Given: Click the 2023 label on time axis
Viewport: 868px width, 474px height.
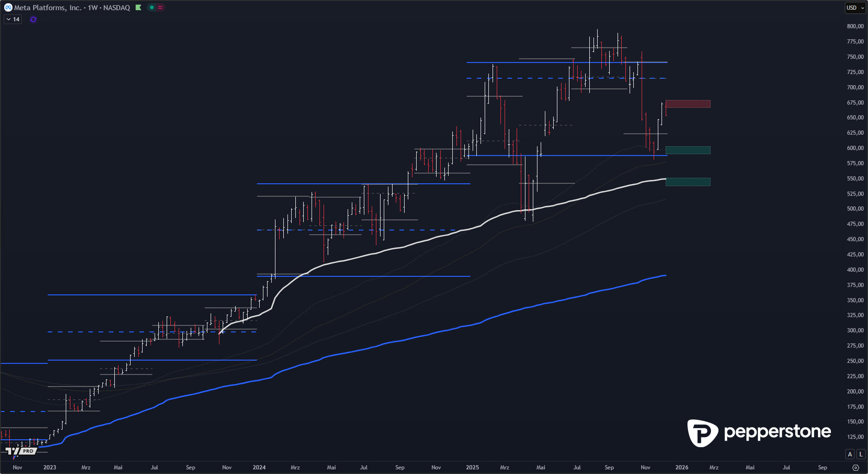Looking at the screenshot, I should [x=50, y=468].
